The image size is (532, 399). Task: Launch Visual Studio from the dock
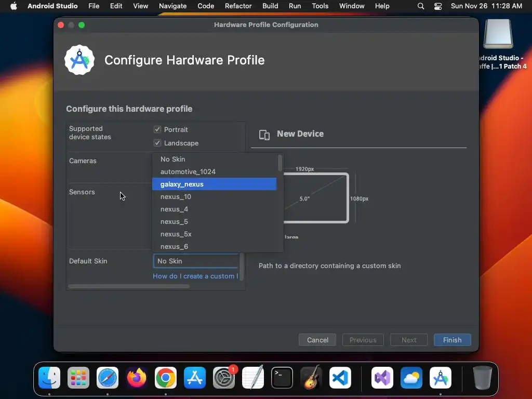click(x=382, y=378)
